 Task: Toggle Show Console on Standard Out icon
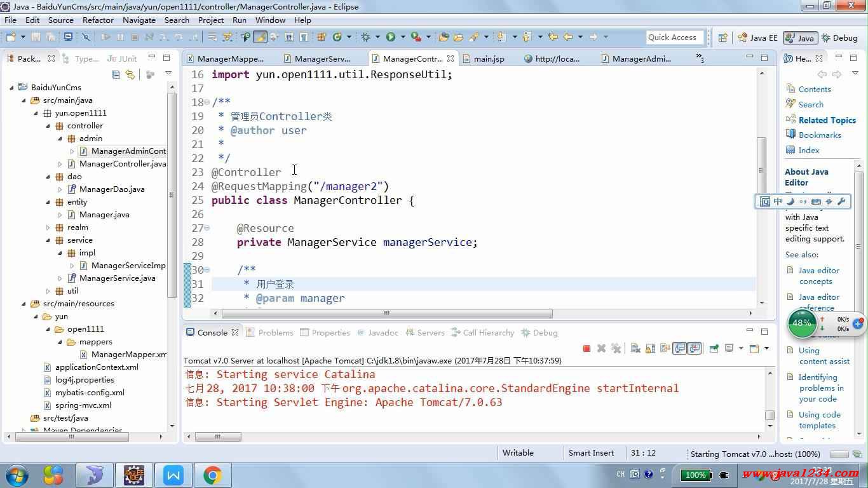679,348
